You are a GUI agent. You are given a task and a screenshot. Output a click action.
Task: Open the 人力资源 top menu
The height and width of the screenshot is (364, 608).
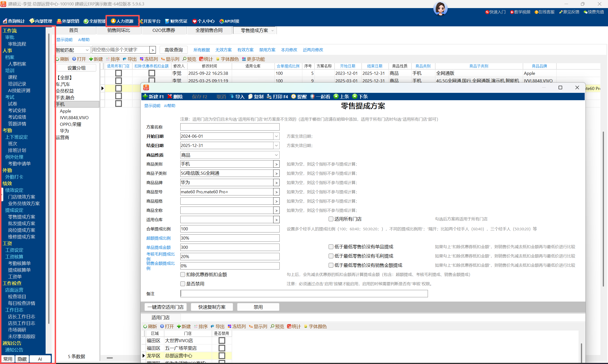[122, 21]
